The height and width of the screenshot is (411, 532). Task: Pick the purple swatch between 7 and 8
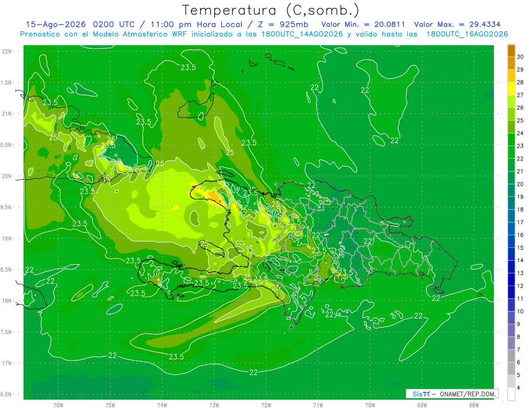pyautogui.click(x=511, y=343)
